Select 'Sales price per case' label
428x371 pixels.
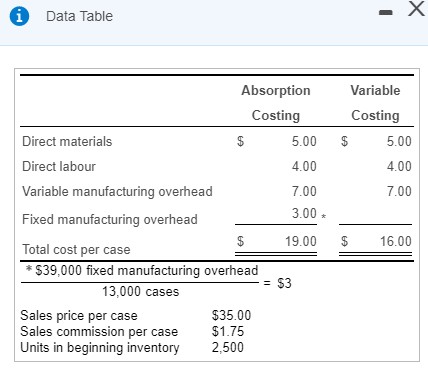coord(79,316)
